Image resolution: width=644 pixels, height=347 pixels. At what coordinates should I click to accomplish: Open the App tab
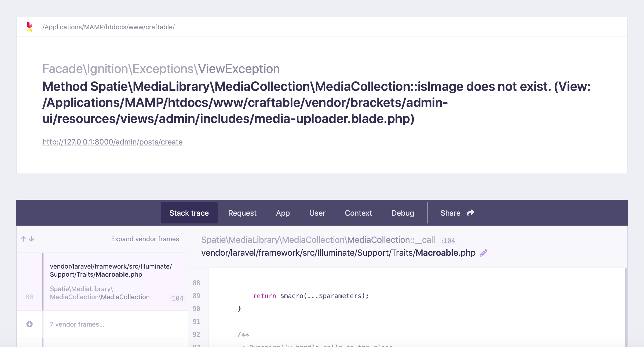(283, 213)
